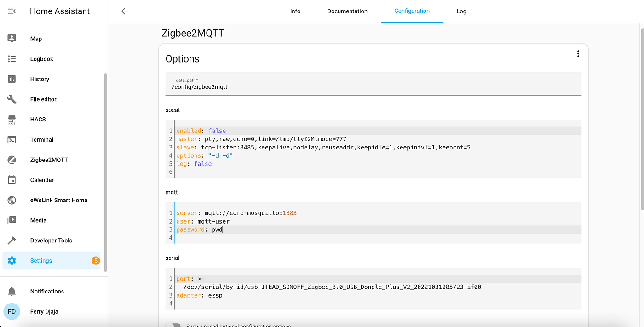Open the Map icon in sidebar
The image size is (644, 327).
click(x=12, y=39)
